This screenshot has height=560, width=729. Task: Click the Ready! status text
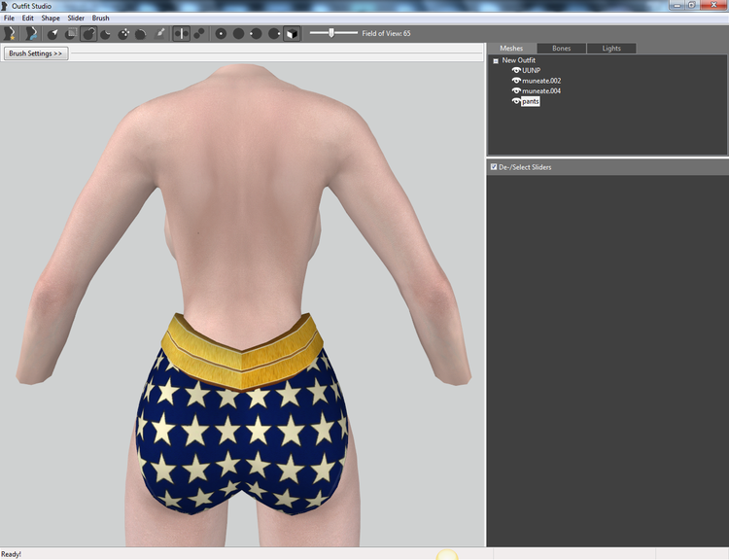click(11, 554)
